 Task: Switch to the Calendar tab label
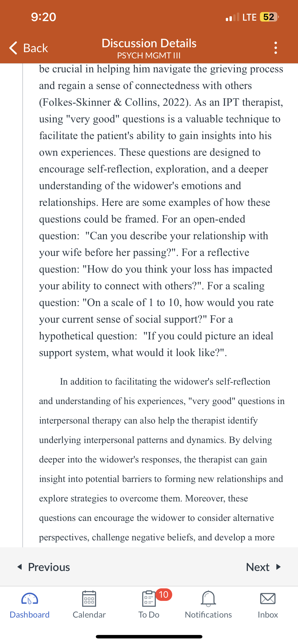89,615
